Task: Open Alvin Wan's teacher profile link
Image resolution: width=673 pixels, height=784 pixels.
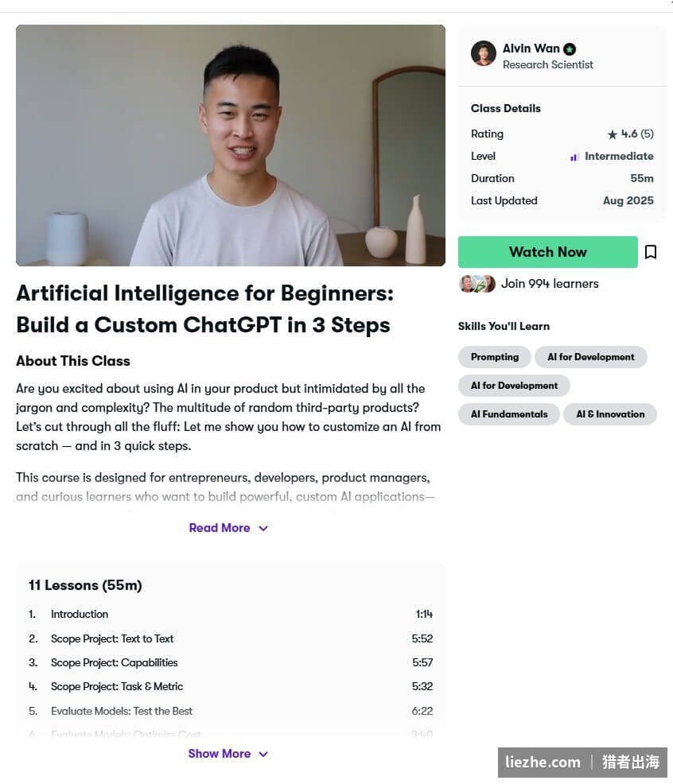Action: [x=531, y=49]
